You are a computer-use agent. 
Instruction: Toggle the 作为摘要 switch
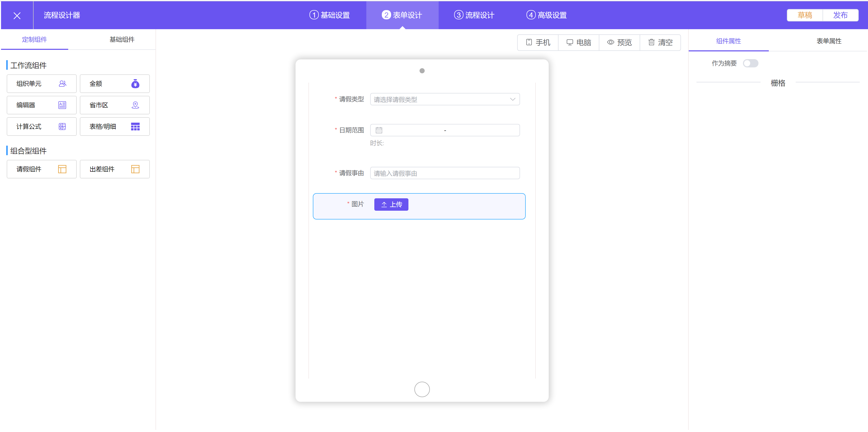750,63
